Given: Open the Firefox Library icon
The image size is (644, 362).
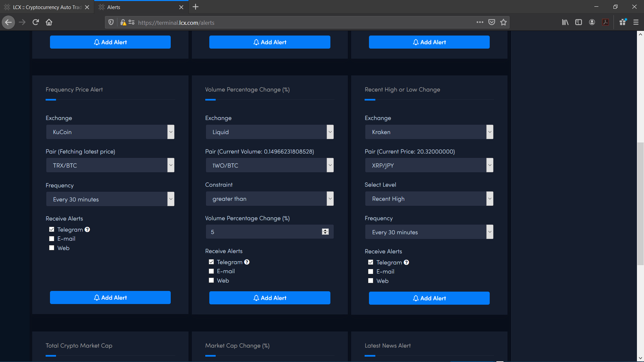Looking at the screenshot, I should pos(565,22).
